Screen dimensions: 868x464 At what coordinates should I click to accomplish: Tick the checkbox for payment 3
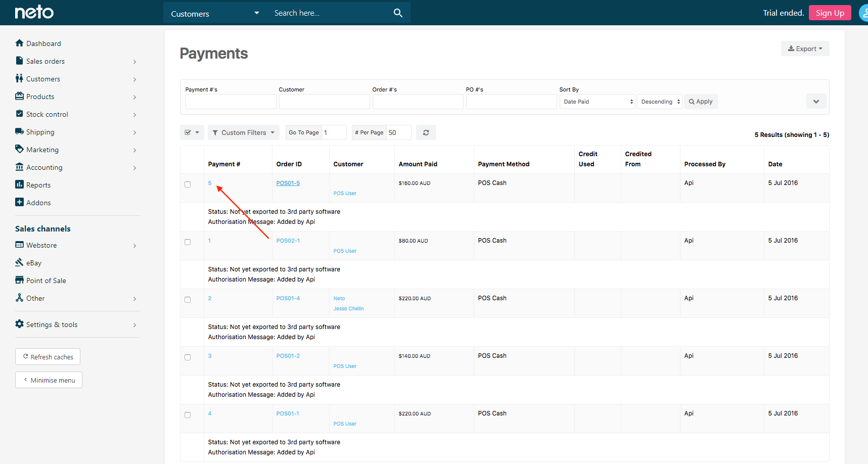click(188, 357)
